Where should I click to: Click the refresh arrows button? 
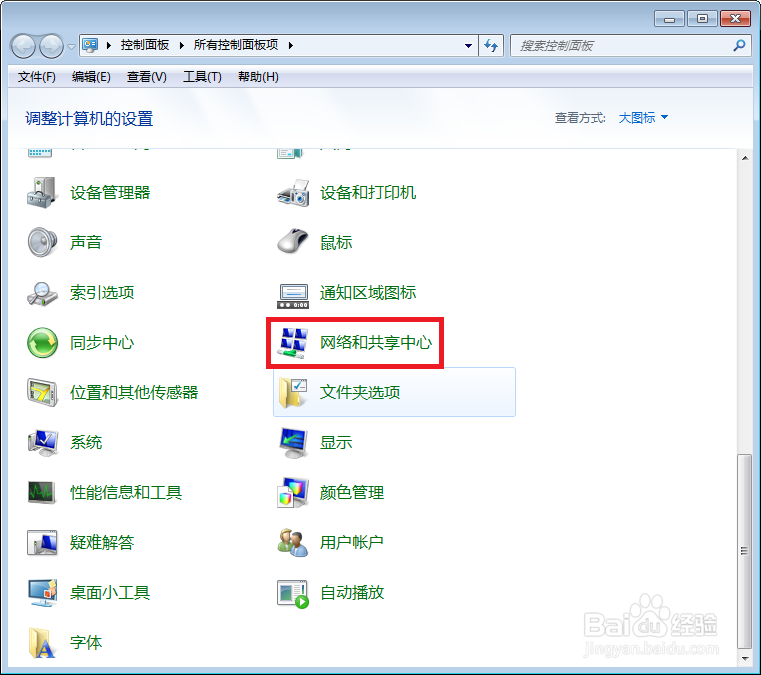(491, 46)
